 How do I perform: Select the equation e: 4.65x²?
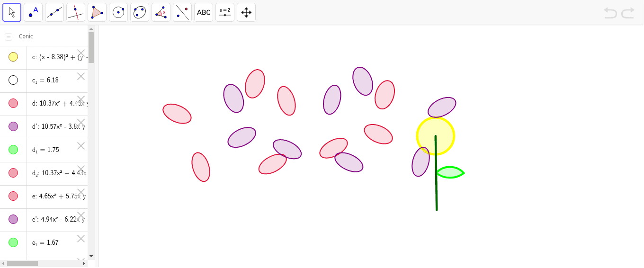[59, 197]
